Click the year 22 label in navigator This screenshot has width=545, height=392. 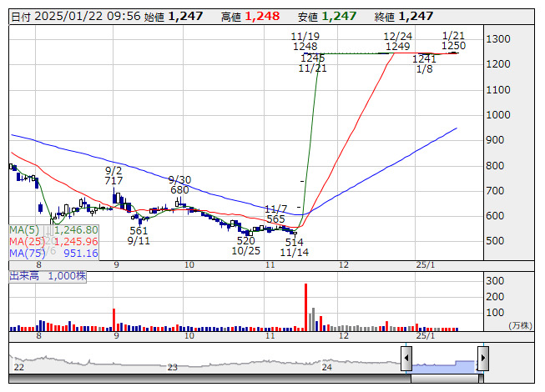18,367
